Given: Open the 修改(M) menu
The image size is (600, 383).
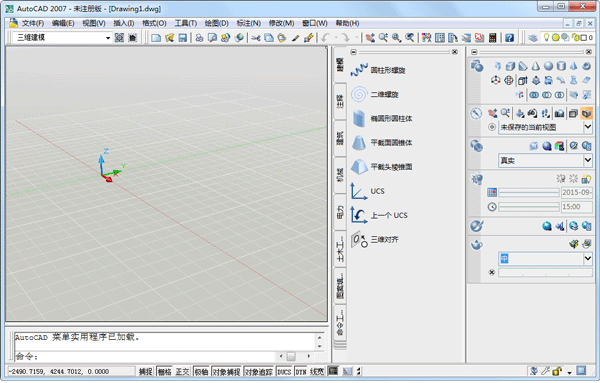Looking at the screenshot, I should (x=281, y=23).
